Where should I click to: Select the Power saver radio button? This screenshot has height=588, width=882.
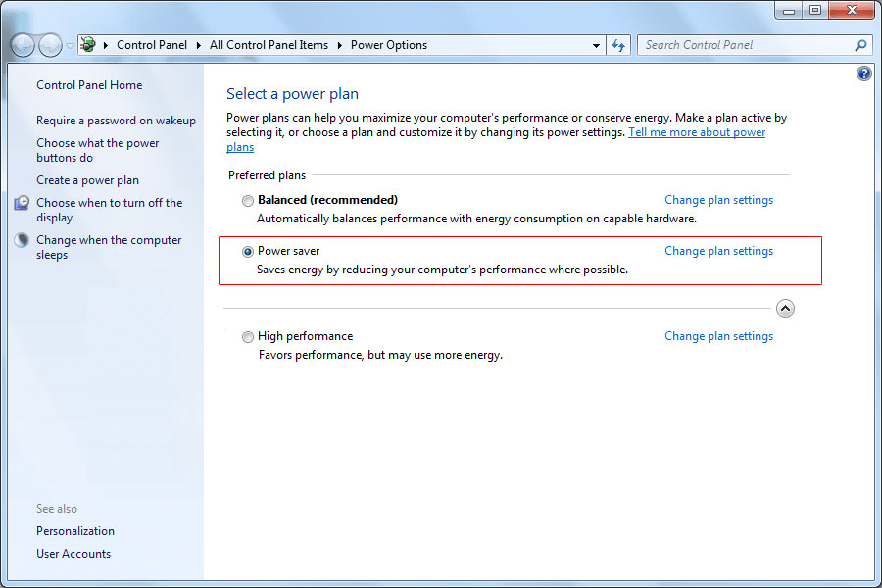click(247, 251)
